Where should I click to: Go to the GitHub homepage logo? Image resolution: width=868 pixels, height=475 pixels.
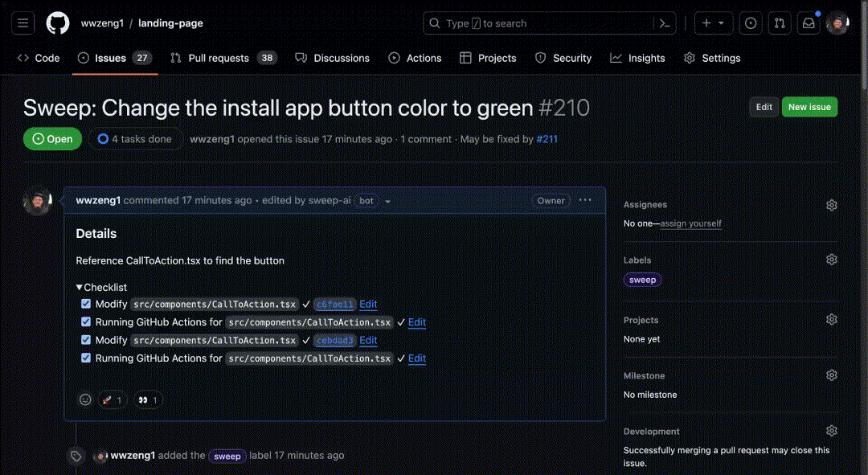click(58, 23)
